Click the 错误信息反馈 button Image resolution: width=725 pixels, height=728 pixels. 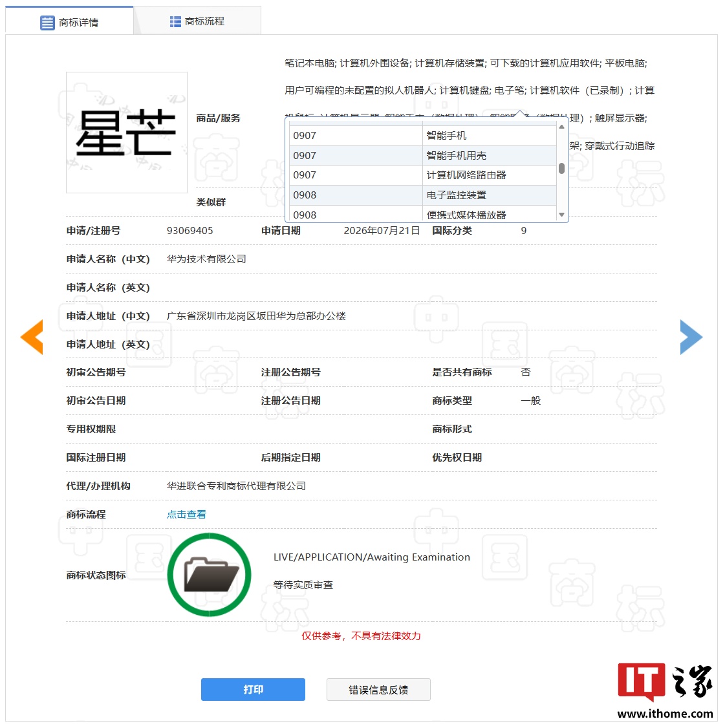tap(378, 690)
